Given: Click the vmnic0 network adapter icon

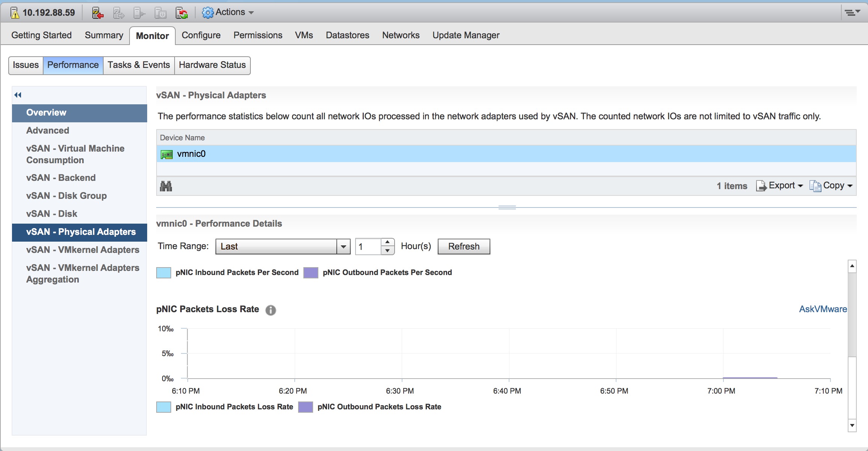Looking at the screenshot, I should coord(166,154).
